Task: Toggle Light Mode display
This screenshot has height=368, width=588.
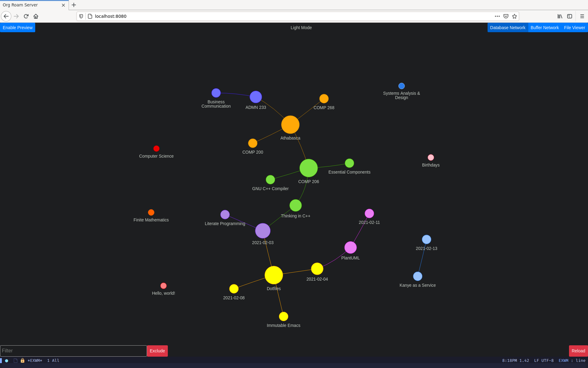Action: (300, 28)
